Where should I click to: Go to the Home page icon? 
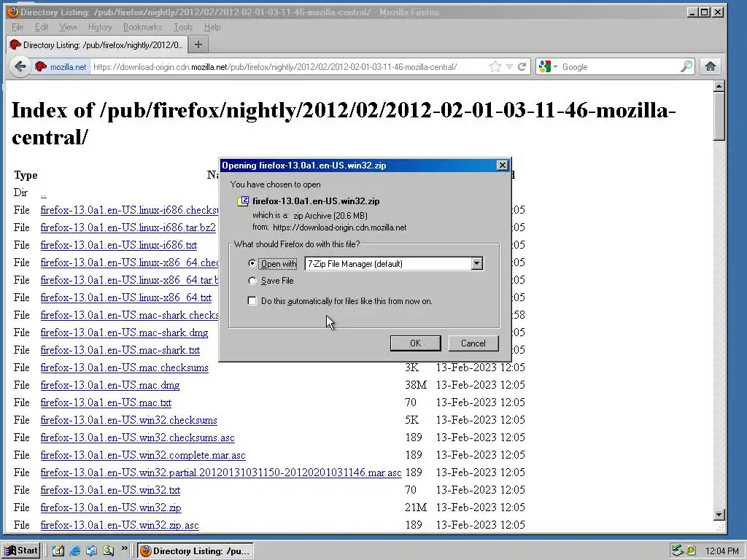point(711,66)
